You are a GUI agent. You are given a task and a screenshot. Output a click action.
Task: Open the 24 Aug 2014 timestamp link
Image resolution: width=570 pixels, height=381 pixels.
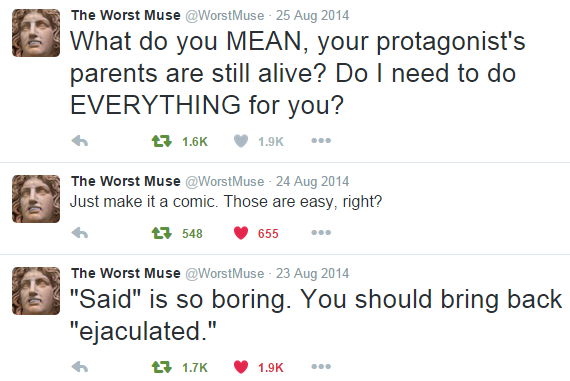tap(312, 181)
